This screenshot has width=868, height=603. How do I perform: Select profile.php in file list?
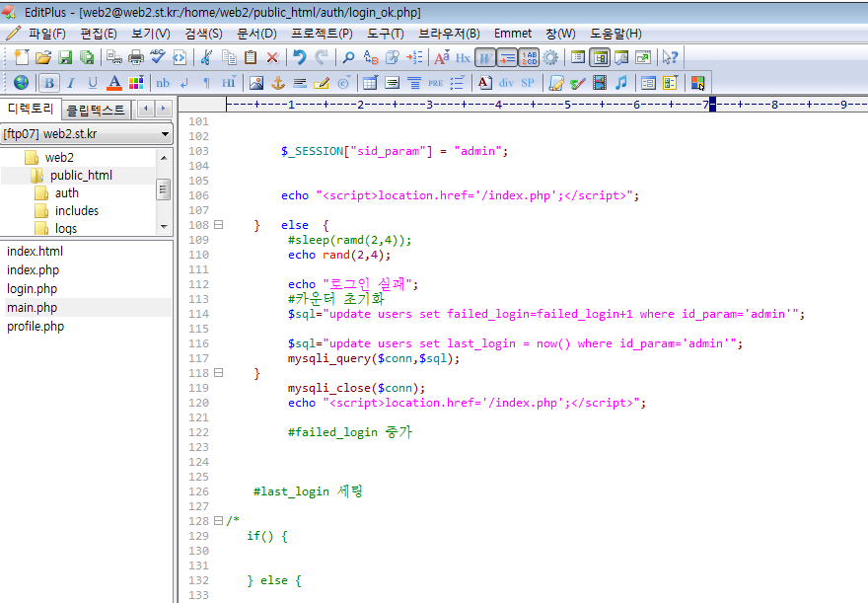pyautogui.click(x=36, y=327)
